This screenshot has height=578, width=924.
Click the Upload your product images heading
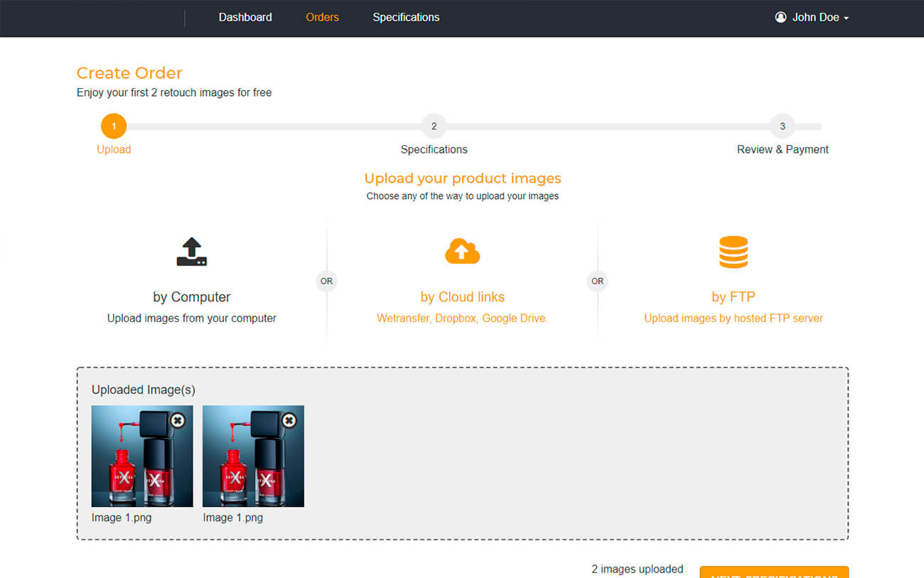click(x=463, y=178)
